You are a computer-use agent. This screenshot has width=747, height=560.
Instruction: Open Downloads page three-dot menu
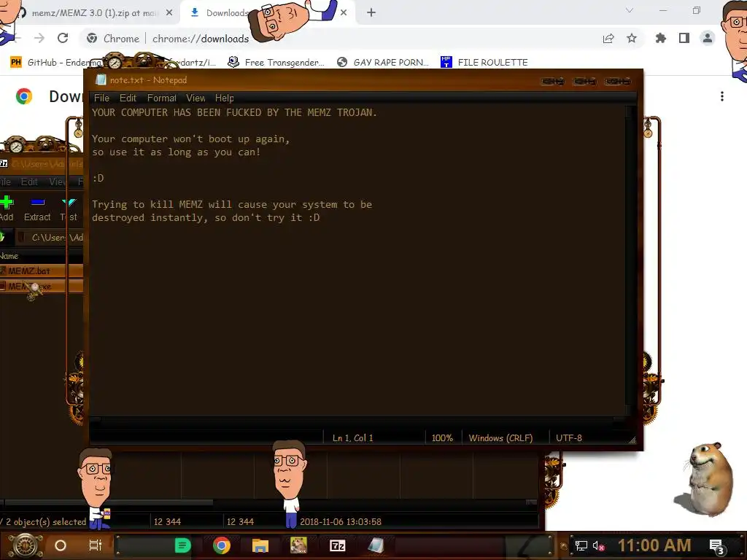pyautogui.click(x=722, y=97)
